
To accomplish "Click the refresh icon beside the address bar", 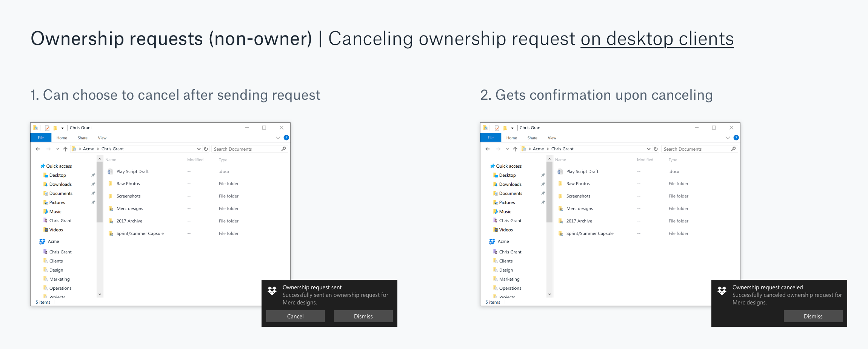I will point(205,148).
